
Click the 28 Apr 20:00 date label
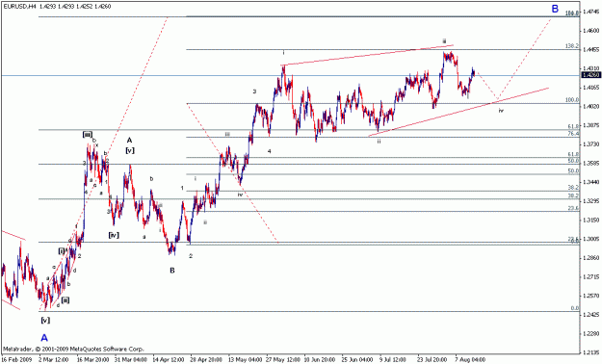click(206, 360)
